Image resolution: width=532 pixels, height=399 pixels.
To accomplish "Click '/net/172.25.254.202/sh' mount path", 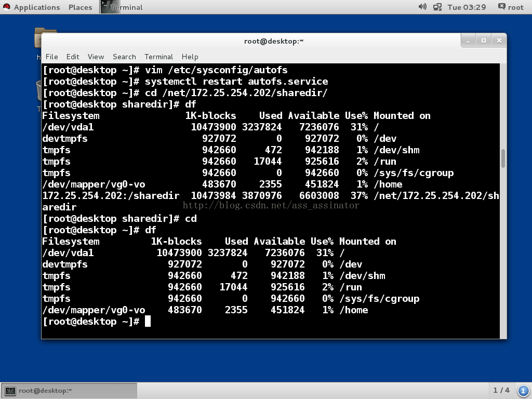I will pyautogui.click(x=436, y=196).
